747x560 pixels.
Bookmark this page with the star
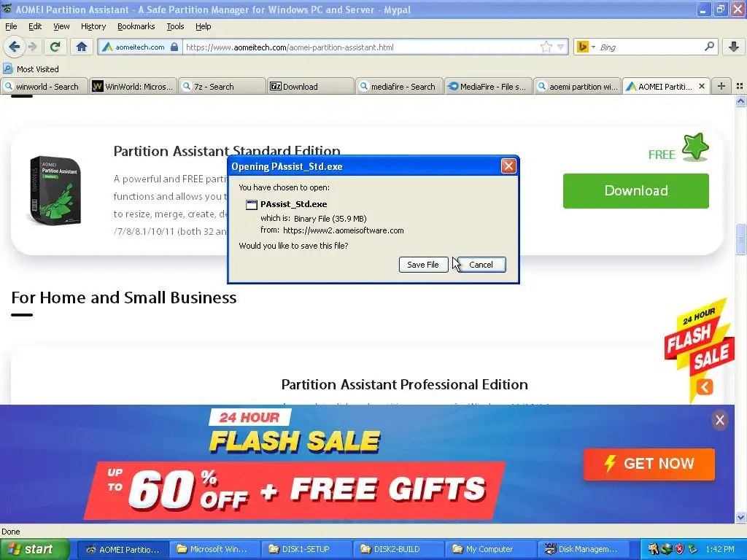pos(546,47)
